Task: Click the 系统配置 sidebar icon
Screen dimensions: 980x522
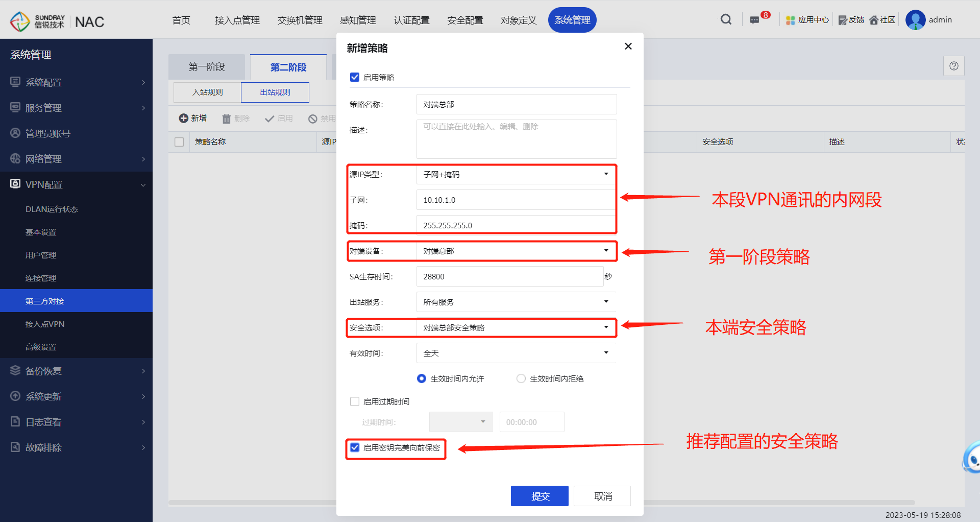Action: point(15,82)
